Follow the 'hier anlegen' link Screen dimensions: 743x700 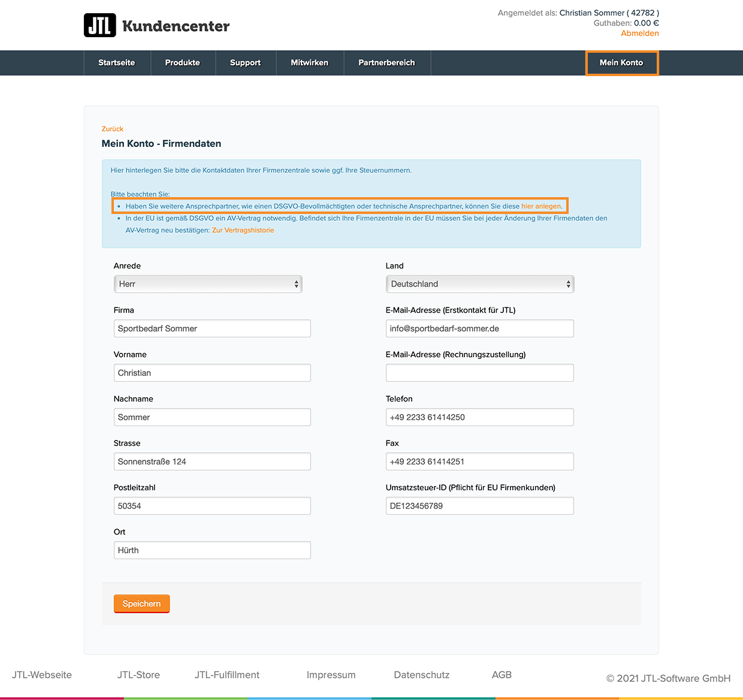(541, 206)
